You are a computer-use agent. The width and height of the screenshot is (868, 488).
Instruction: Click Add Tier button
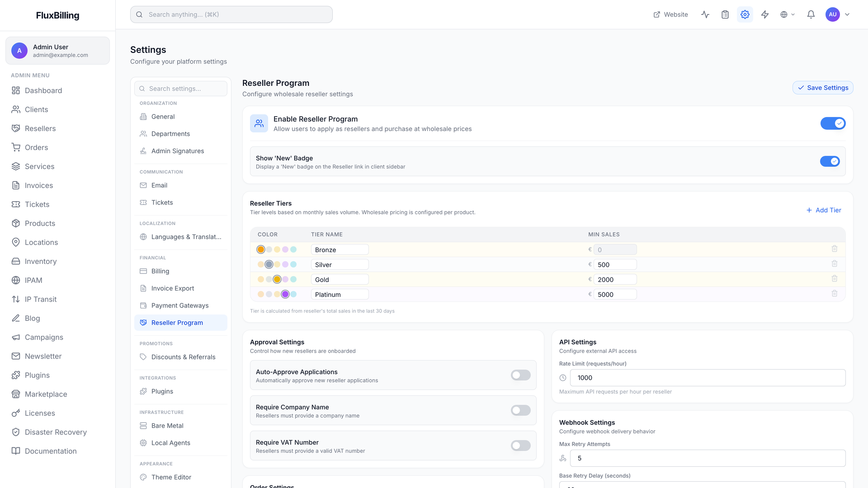click(824, 210)
